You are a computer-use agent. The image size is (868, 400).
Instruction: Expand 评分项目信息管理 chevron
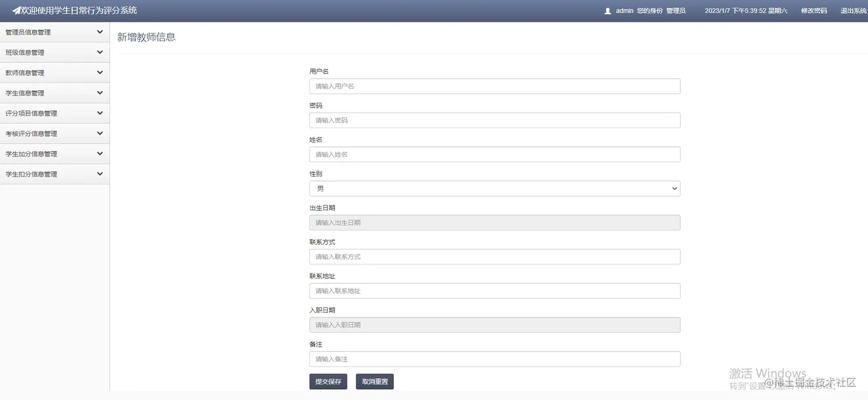pyautogui.click(x=100, y=113)
